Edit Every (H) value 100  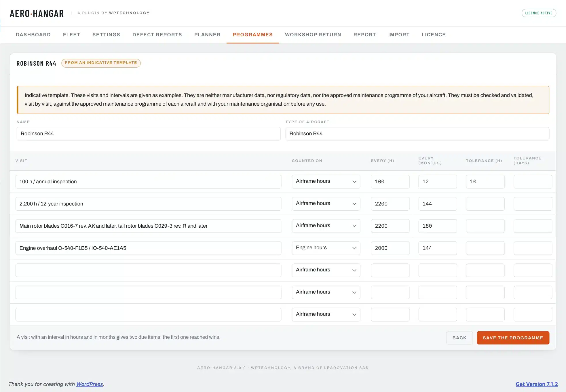click(x=390, y=182)
